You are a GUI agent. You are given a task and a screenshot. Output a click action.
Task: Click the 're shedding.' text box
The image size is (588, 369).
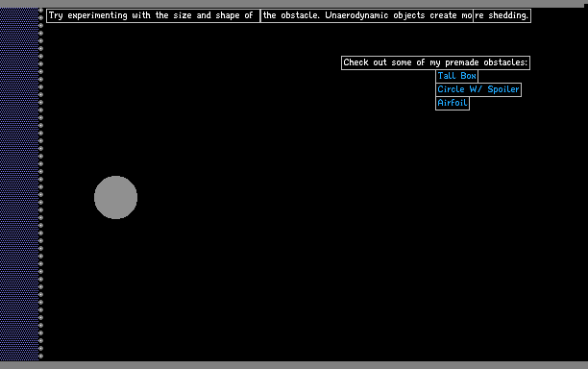click(502, 15)
